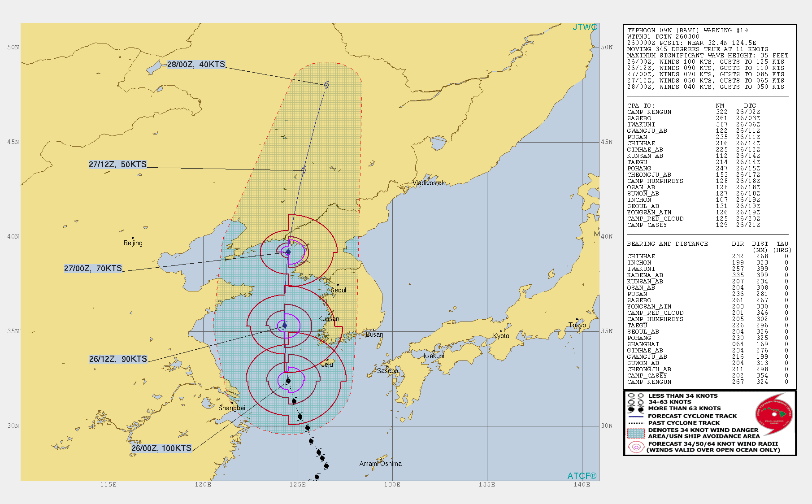The height and width of the screenshot is (504, 812).
Task: Click the KADENA_AB row in bearing table
Action: pos(708,275)
